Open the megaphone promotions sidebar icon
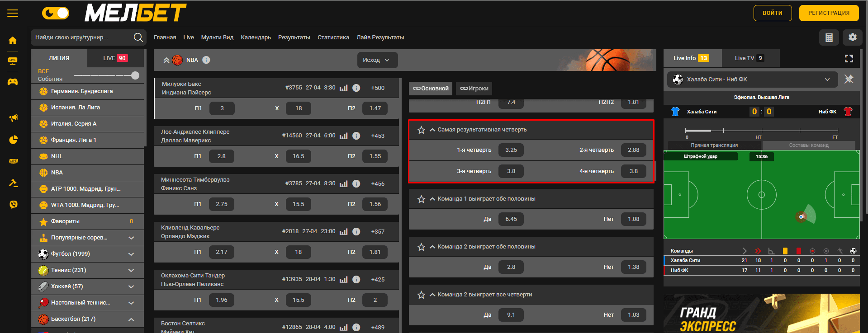This screenshot has height=333, width=868. click(x=14, y=118)
